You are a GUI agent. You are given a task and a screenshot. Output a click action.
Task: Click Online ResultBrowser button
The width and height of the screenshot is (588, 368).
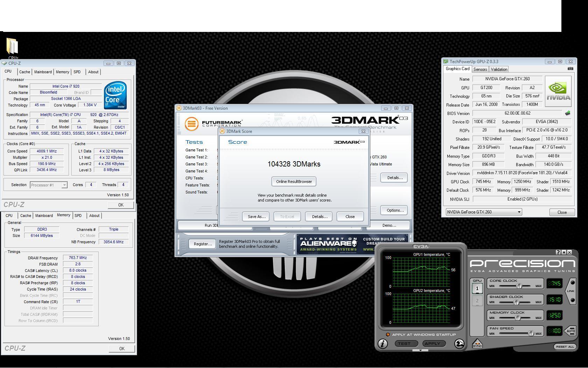[x=294, y=182]
